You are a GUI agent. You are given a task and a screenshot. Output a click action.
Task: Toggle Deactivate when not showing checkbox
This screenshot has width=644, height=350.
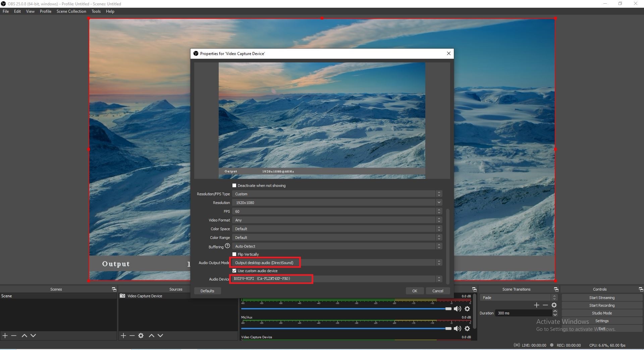(234, 186)
